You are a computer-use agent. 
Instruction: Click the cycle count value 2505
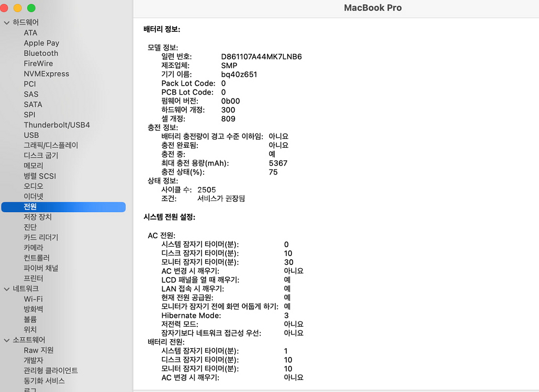(207, 190)
